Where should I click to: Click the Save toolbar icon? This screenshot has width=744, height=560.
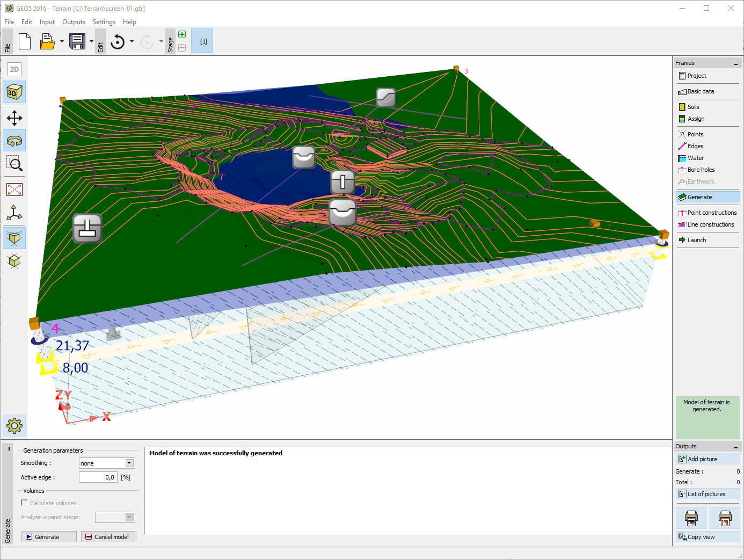click(x=77, y=41)
